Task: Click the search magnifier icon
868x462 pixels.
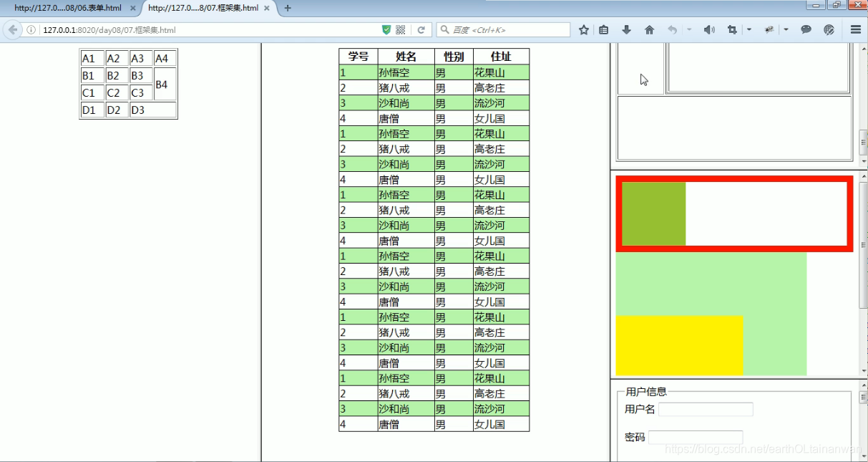Action: coord(445,29)
